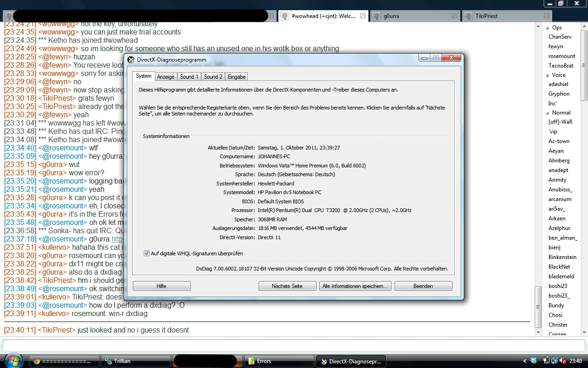
Task: Collapse the Ops user group
Action: click(547, 28)
